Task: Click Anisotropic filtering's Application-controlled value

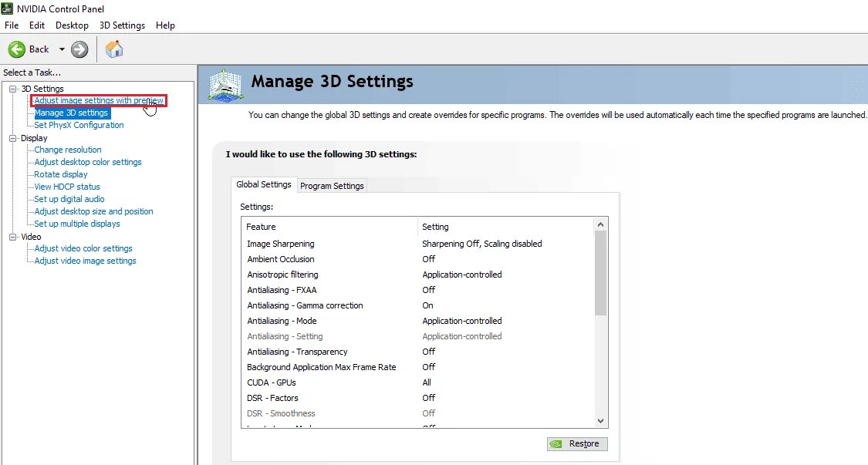Action: pyautogui.click(x=461, y=275)
